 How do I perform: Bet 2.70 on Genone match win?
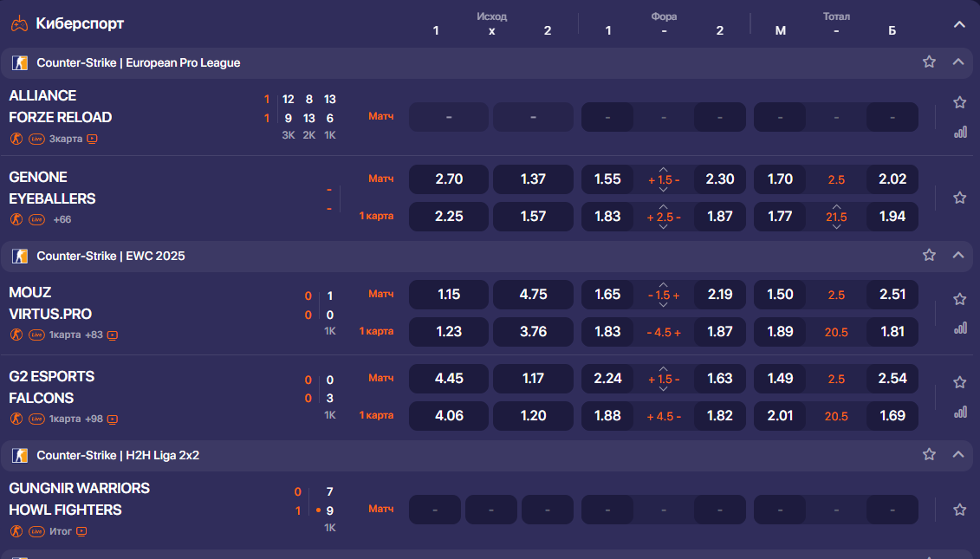pos(449,179)
